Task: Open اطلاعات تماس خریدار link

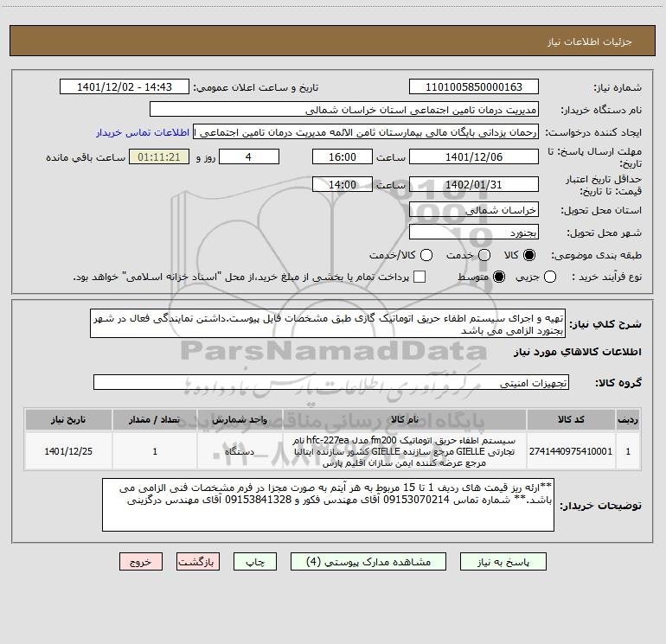Action: 143,132
